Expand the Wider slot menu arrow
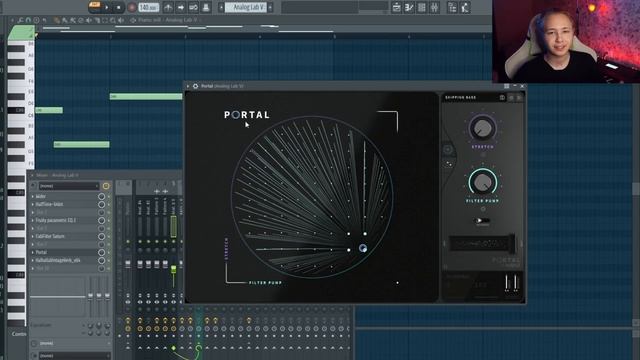The width and height of the screenshot is (640, 360). 33,196
